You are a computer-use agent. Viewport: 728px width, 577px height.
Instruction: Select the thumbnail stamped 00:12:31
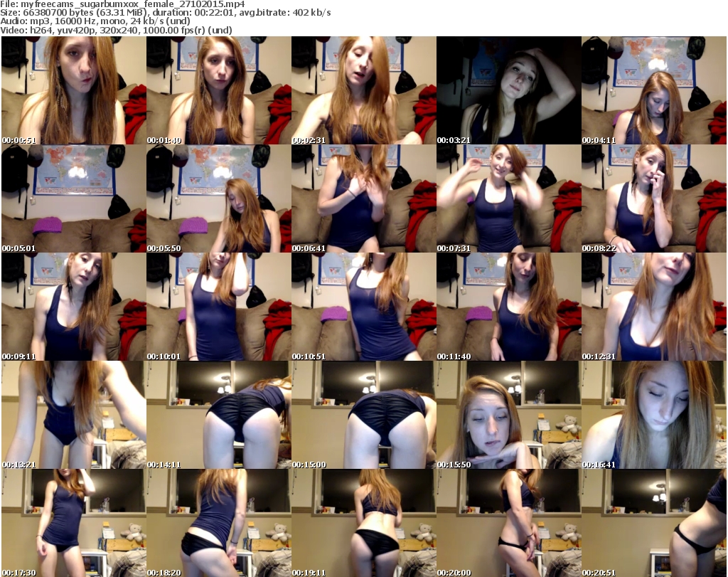(654, 307)
